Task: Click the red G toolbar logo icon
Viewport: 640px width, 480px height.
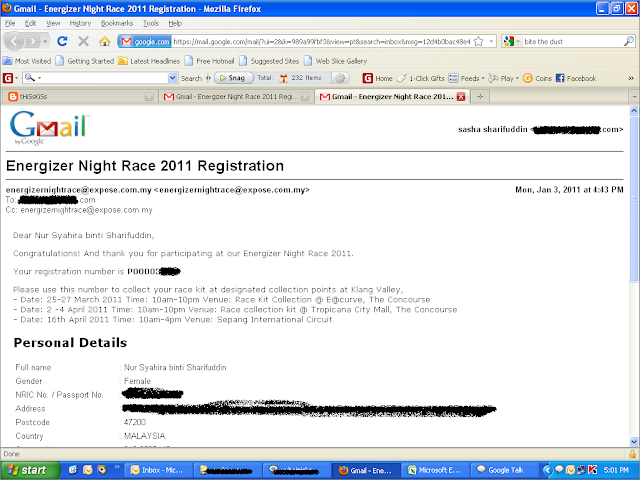Action: pyautogui.click(x=8, y=78)
